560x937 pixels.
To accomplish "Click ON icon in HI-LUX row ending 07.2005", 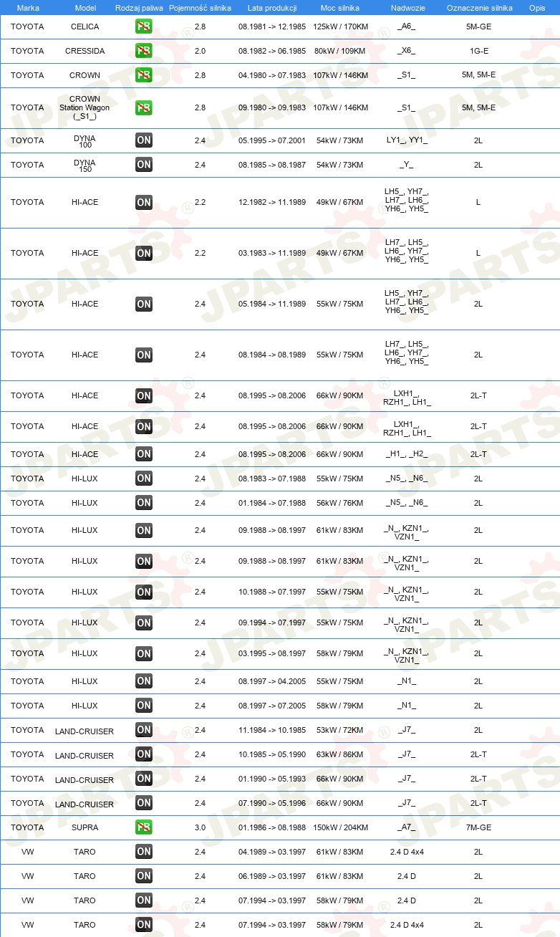I will coord(144,706).
